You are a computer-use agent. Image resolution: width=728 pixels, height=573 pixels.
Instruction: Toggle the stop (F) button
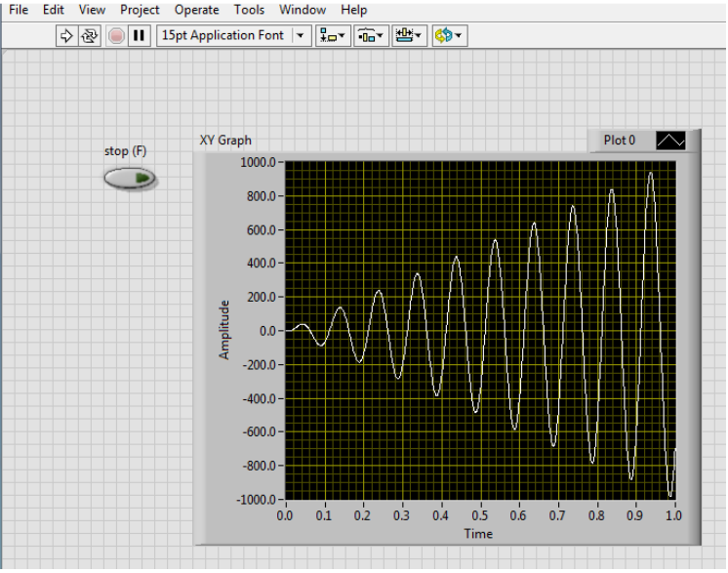130,179
